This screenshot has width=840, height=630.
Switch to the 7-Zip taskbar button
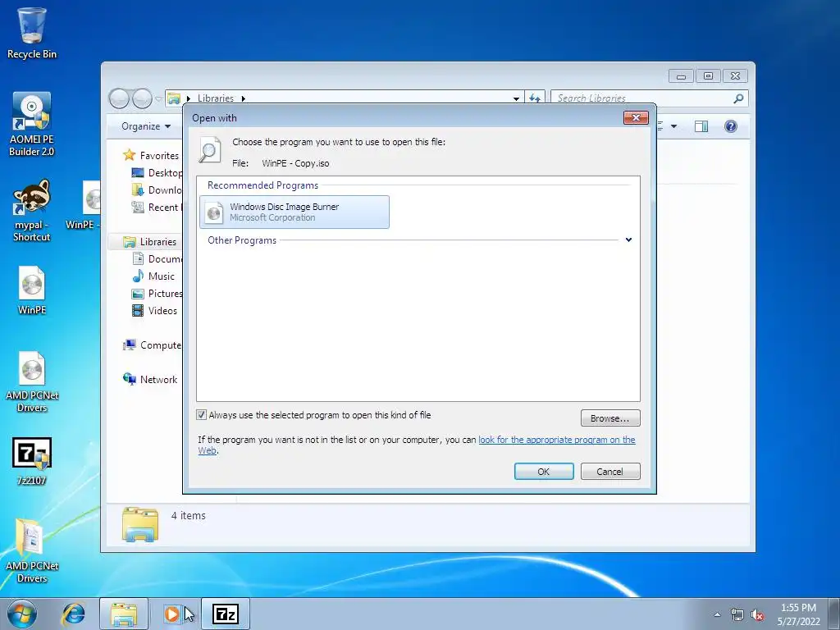tap(226, 614)
